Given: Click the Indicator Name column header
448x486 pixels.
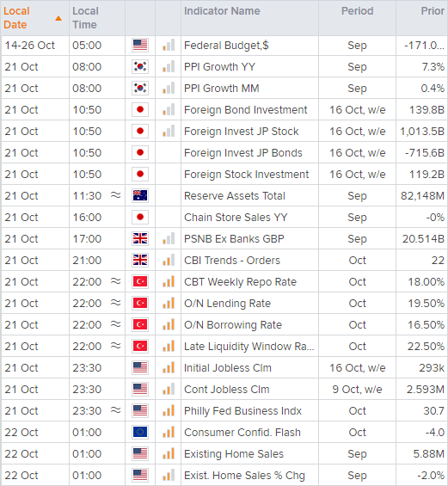Looking at the screenshot, I should [x=222, y=11].
